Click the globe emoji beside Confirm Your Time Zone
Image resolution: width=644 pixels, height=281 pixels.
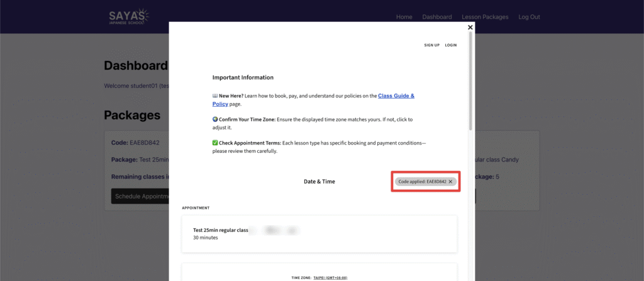coord(215,119)
